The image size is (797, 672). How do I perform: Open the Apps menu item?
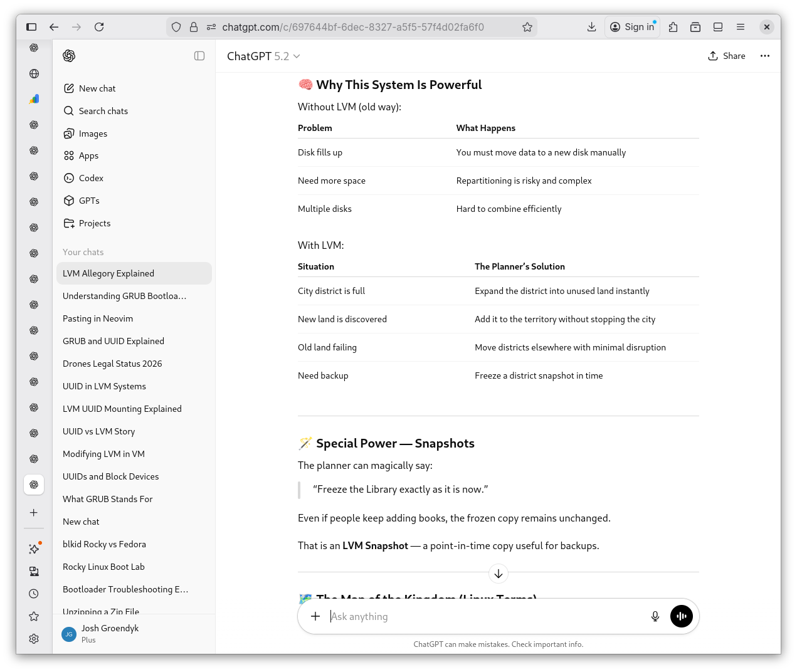[88, 155]
